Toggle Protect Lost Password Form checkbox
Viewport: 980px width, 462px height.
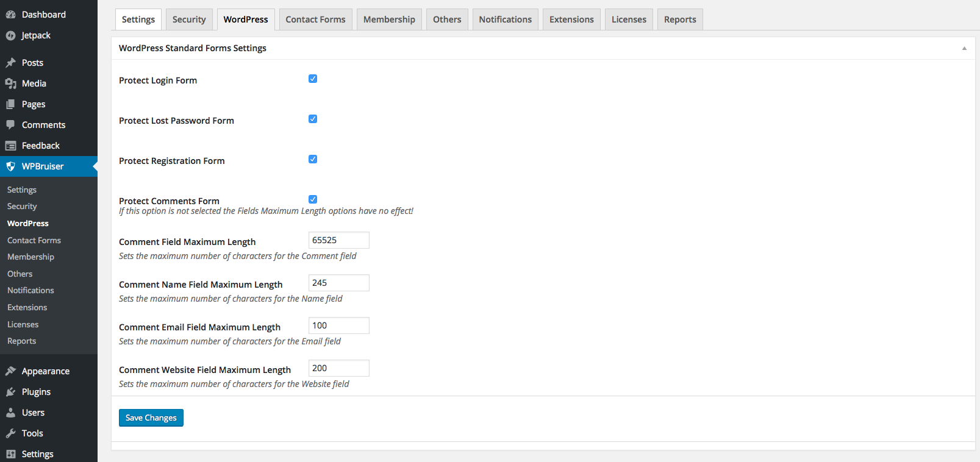pyautogui.click(x=313, y=119)
